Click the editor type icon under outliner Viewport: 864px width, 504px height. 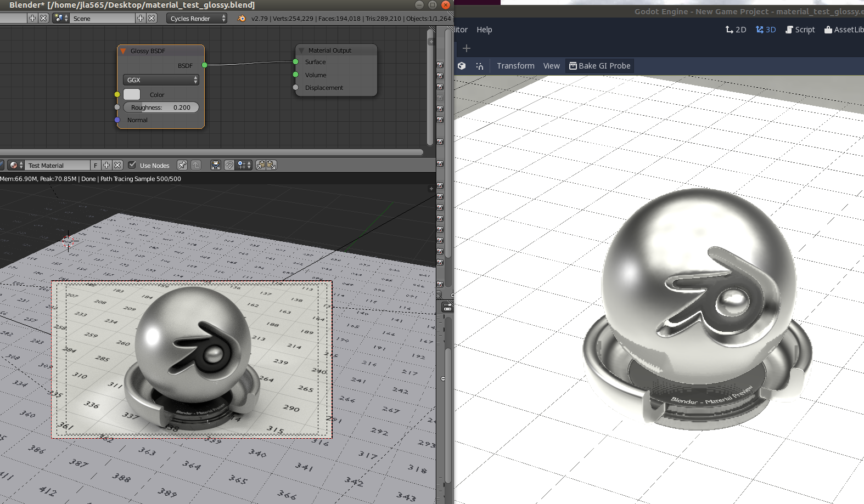(x=447, y=307)
